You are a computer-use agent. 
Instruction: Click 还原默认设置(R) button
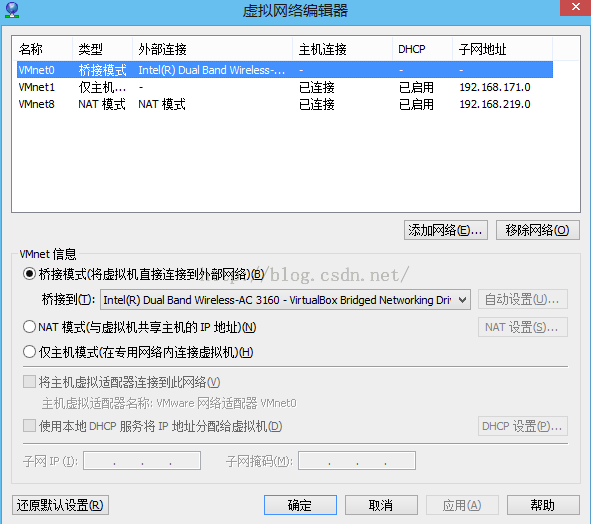[60, 505]
